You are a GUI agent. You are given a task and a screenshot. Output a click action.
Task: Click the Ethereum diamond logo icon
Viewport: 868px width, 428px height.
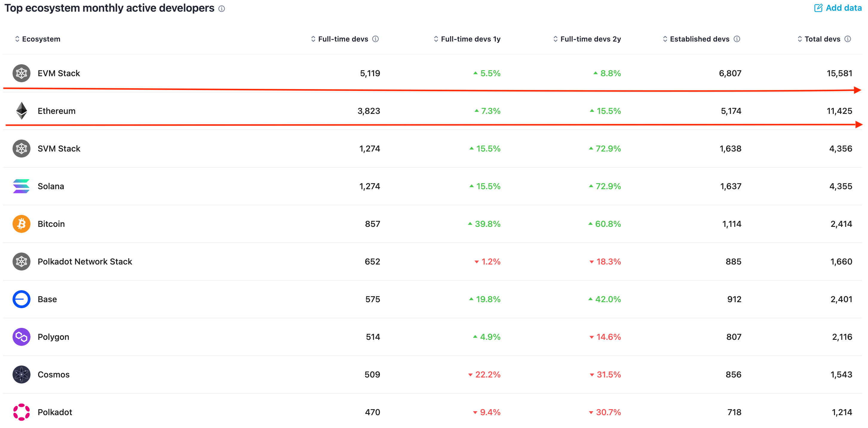point(22,111)
